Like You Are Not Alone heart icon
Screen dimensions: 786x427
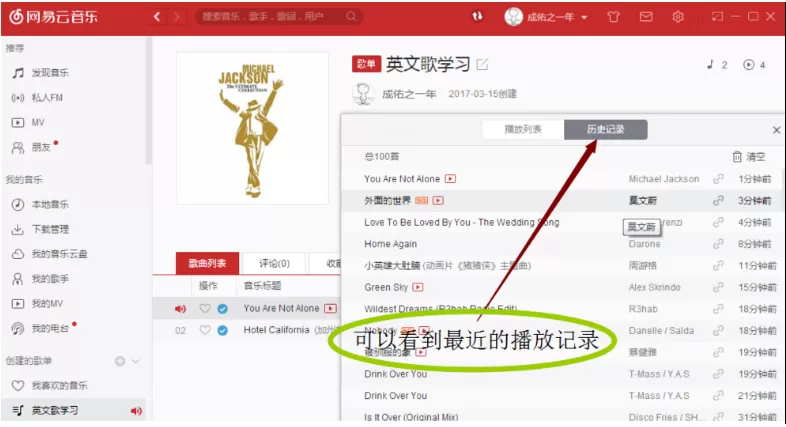coord(205,309)
